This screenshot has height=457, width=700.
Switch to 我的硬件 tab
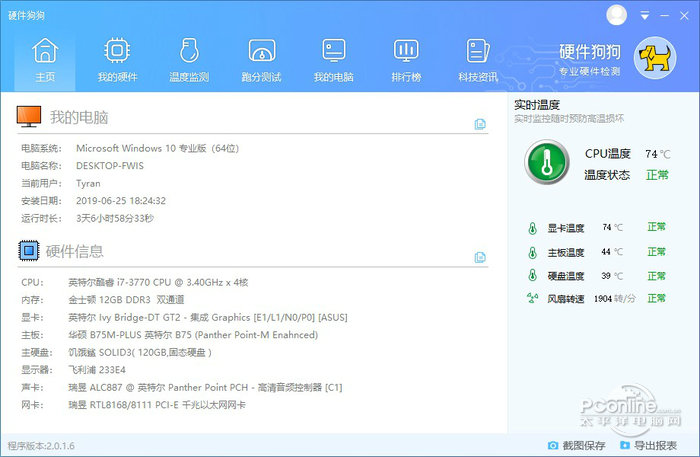(117, 61)
